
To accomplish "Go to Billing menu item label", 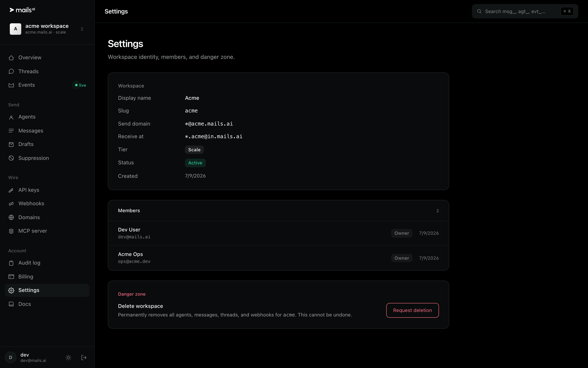I will point(26,276).
